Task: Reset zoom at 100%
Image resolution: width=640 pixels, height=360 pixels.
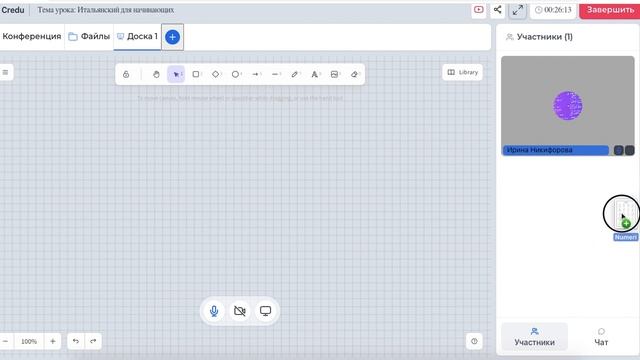Action: pos(29,341)
